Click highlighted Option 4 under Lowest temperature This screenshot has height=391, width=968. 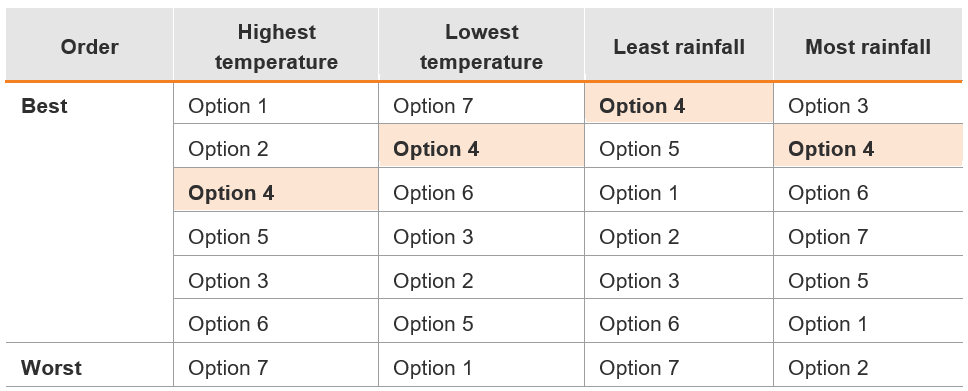point(436,149)
